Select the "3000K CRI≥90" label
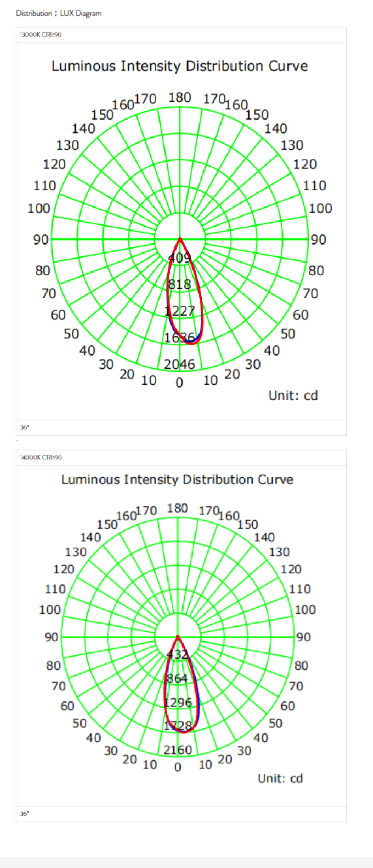The height and width of the screenshot is (868, 373). 41,34
